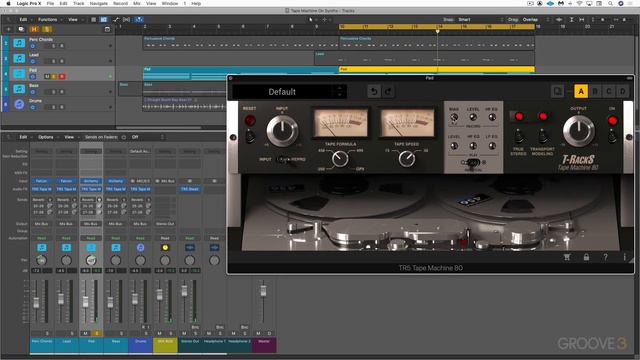Open Pad channel Read automation mode dropdown
640x360 pixels.
coord(91,238)
